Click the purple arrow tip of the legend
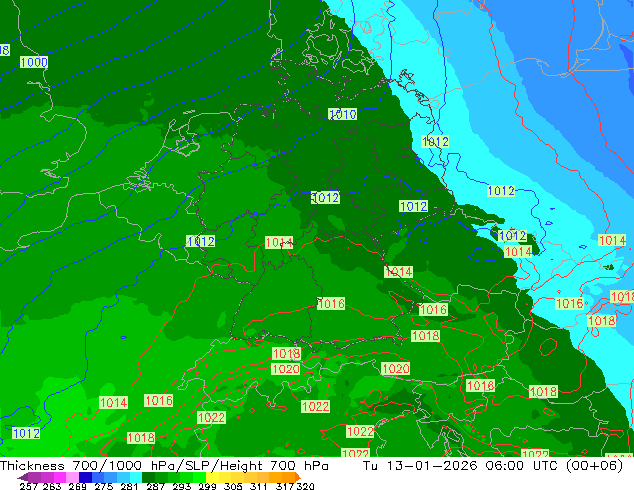Viewport: 634px width, 490px height. (x=22, y=477)
